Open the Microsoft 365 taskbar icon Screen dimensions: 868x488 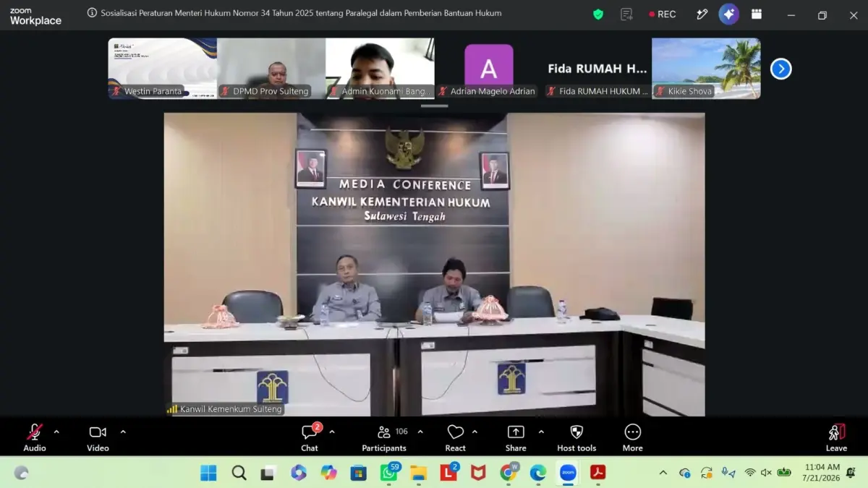[x=299, y=473]
